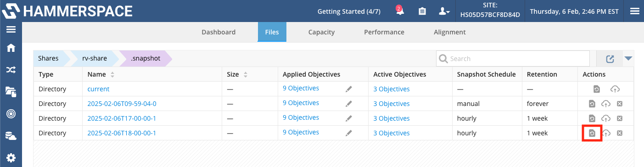
Task: Open the notifications bell icon
Action: (x=400, y=11)
